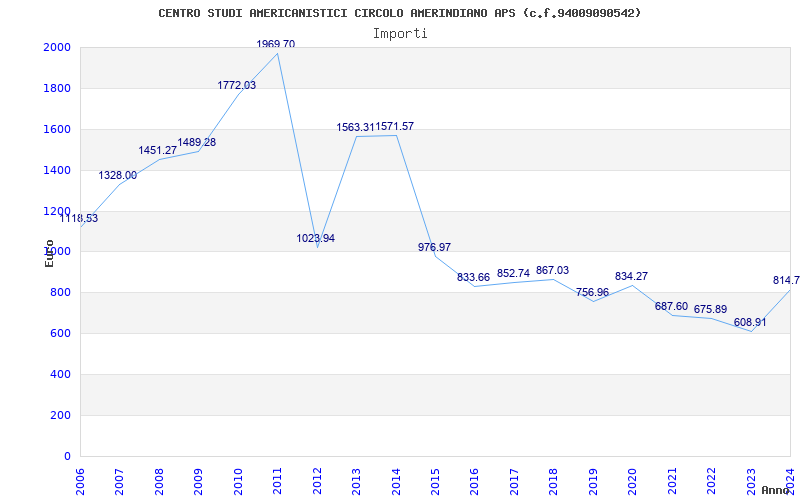Select the 2018 year label
The height and width of the screenshot is (500, 800).
(554, 481)
